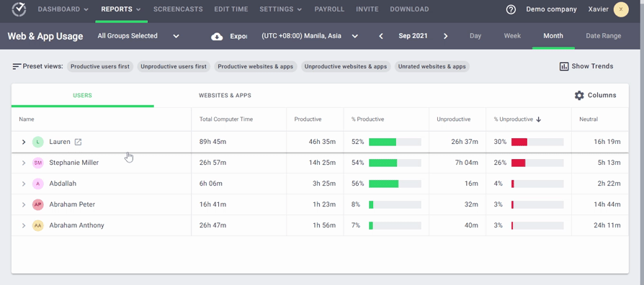Click the Sep 2021 date label
This screenshot has height=285, width=644.
click(x=413, y=36)
